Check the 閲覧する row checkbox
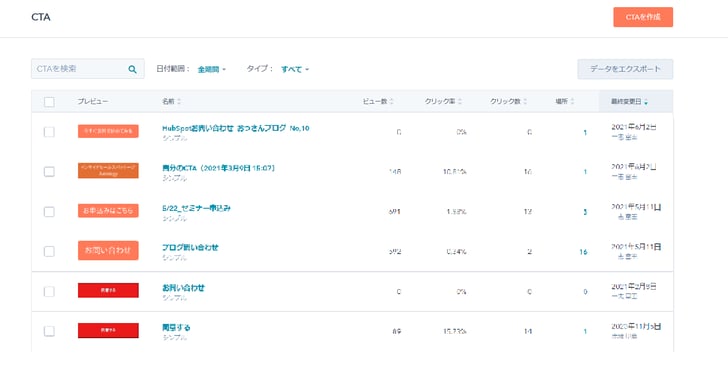This screenshot has height=388, width=728. click(x=49, y=331)
